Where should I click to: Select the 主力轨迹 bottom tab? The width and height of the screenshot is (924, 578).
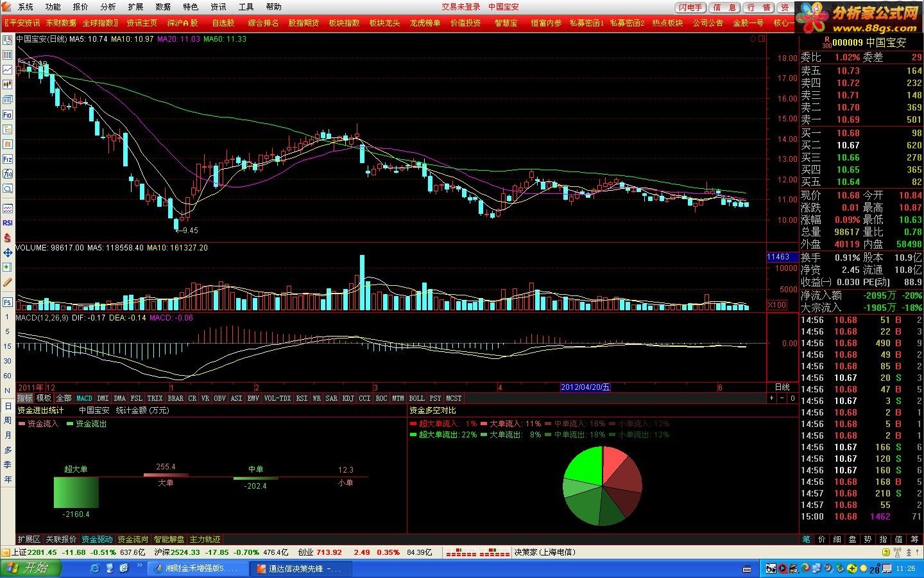(x=205, y=539)
